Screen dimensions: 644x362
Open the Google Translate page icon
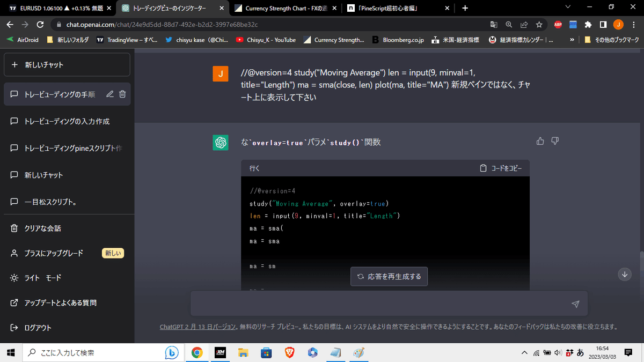pyautogui.click(x=494, y=25)
